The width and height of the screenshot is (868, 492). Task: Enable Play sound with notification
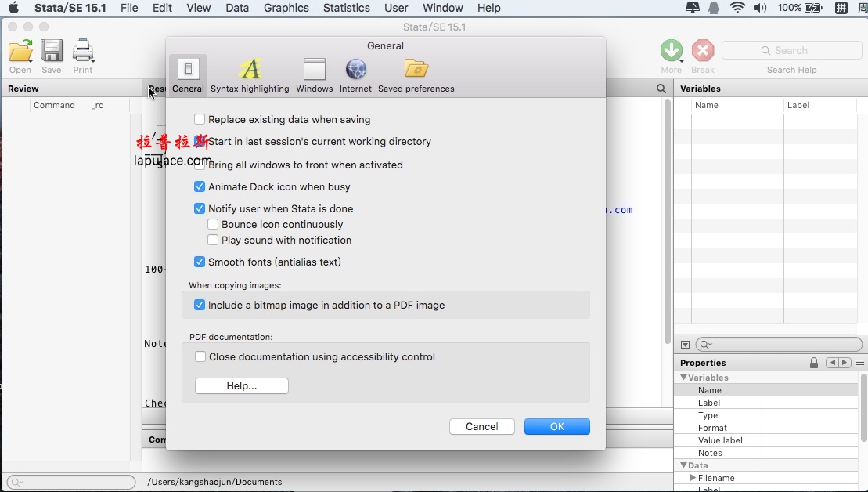click(213, 240)
